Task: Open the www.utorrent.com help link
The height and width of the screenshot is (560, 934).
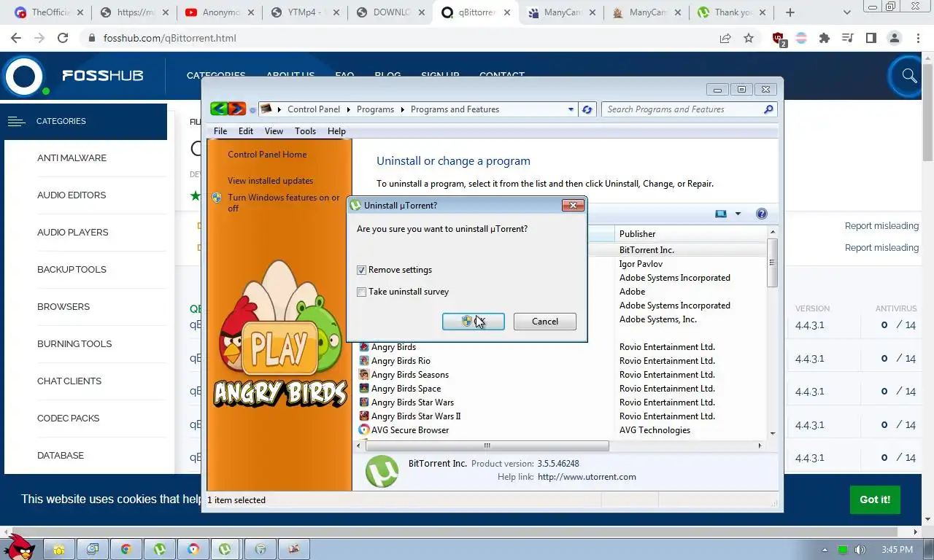Action: point(587,477)
